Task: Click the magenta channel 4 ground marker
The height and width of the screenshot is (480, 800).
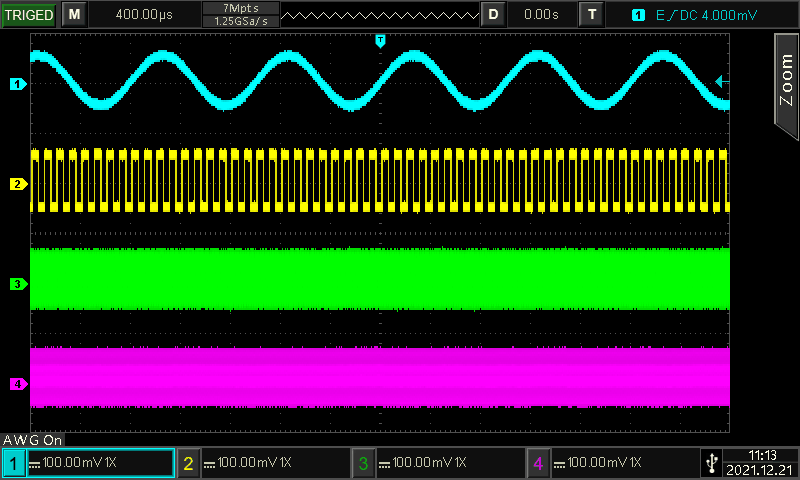Action: [x=16, y=384]
